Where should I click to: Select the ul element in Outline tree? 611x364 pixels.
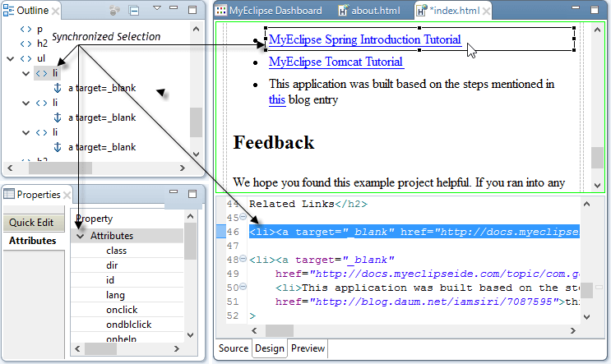pyautogui.click(x=41, y=58)
